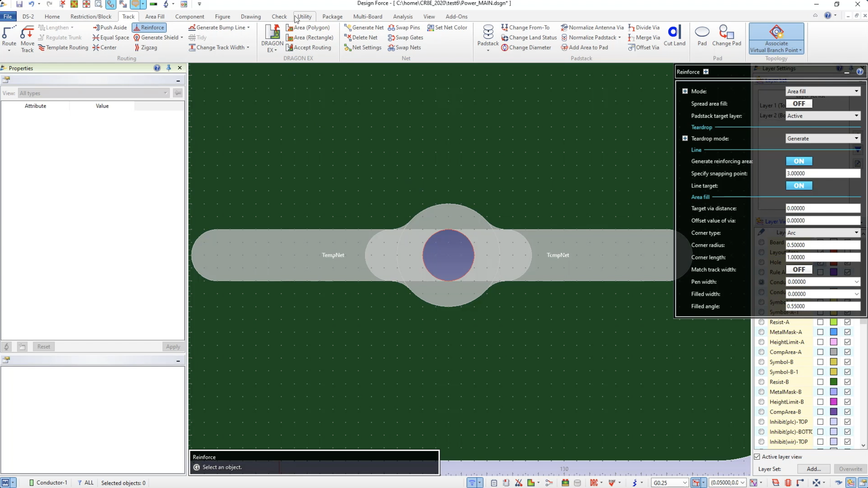Click the Corner radius input field
Screen dimensions: 868x488
click(823, 245)
